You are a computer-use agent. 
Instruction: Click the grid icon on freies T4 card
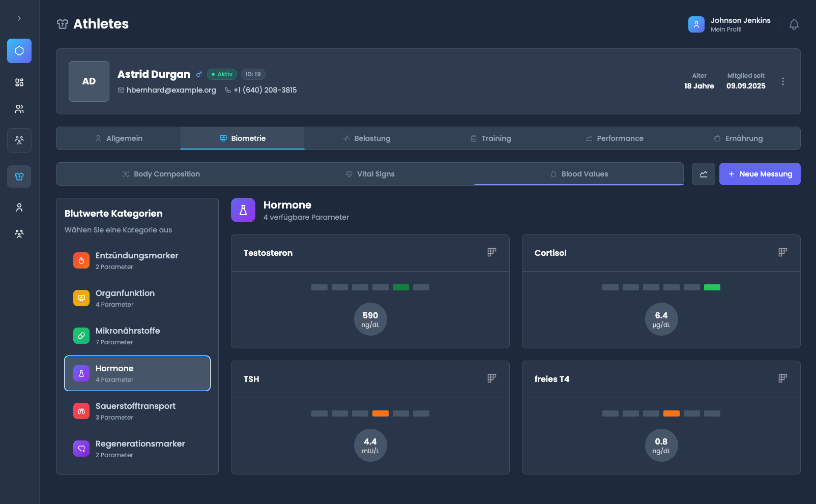click(x=782, y=378)
